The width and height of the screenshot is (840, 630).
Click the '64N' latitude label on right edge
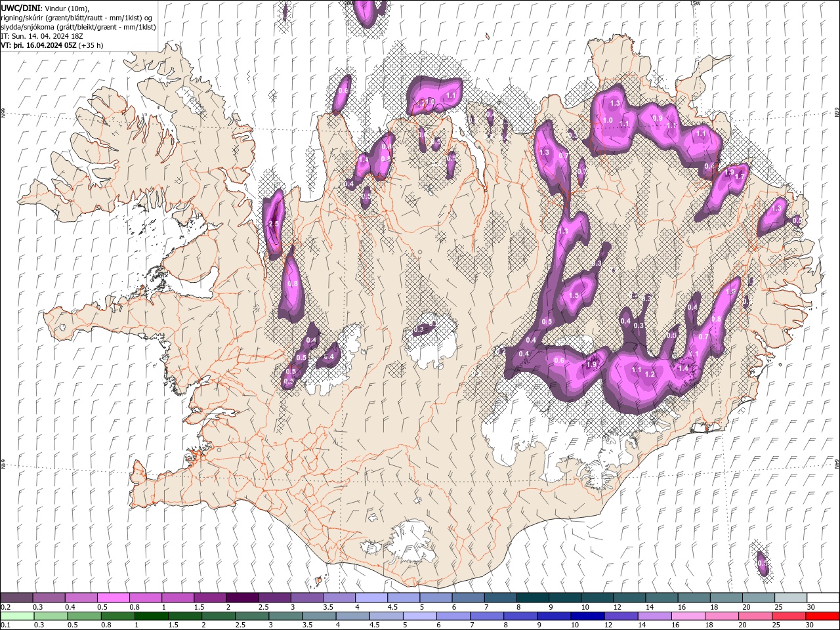click(x=837, y=463)
